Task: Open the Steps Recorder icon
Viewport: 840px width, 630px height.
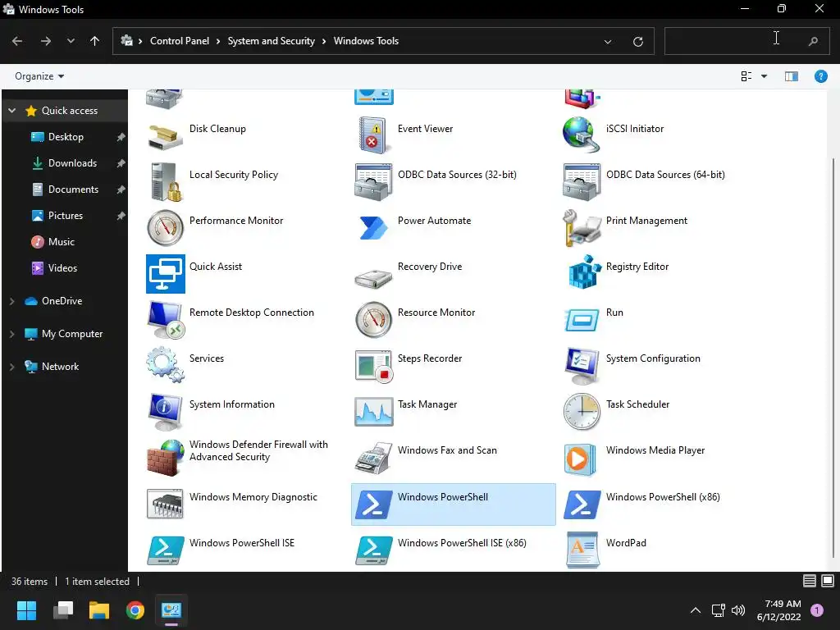Action: coord(373,366)
